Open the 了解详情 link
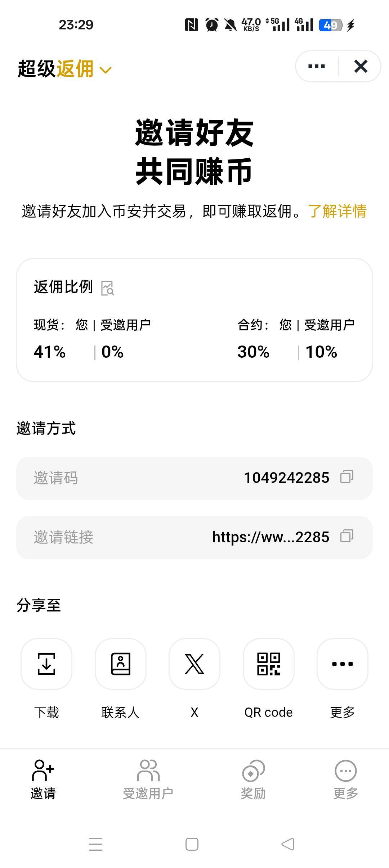Viewport: 389px width, 868px height. click(337, 211)
